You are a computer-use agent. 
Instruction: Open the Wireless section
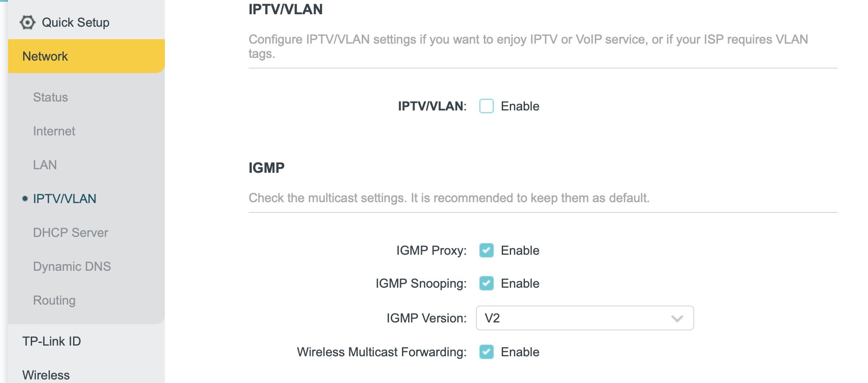[46, 375]
